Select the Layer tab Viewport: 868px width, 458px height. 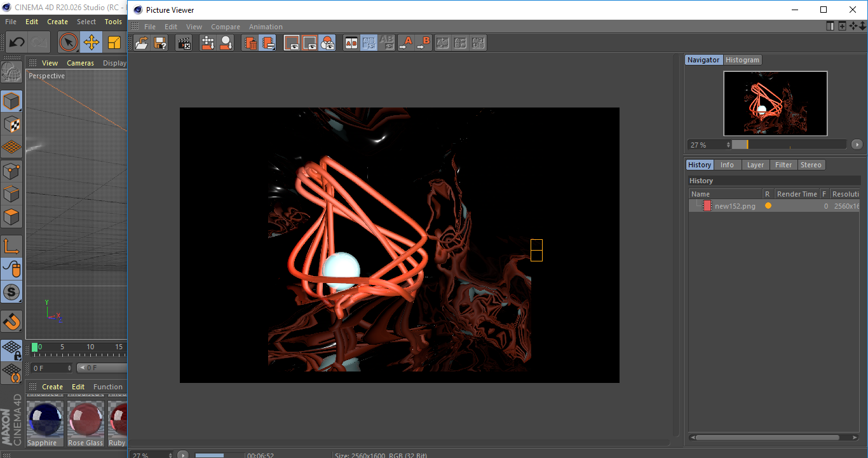click(x=756, y=165)
